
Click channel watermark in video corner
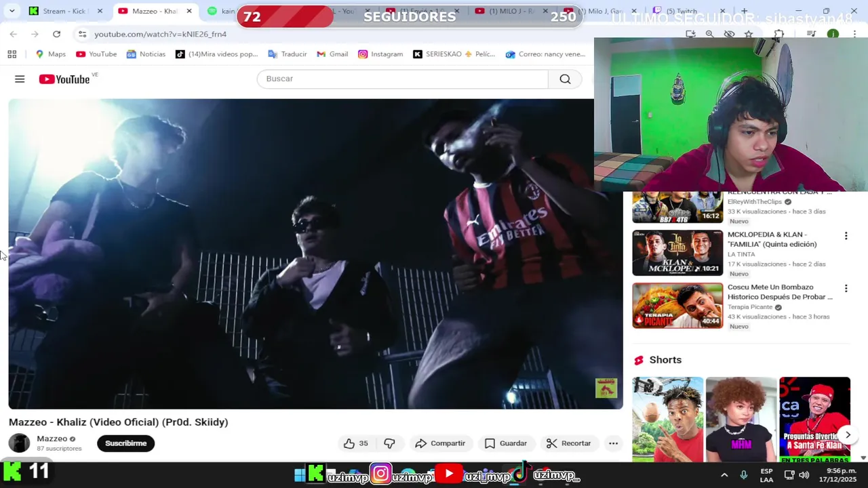point(606,388)
